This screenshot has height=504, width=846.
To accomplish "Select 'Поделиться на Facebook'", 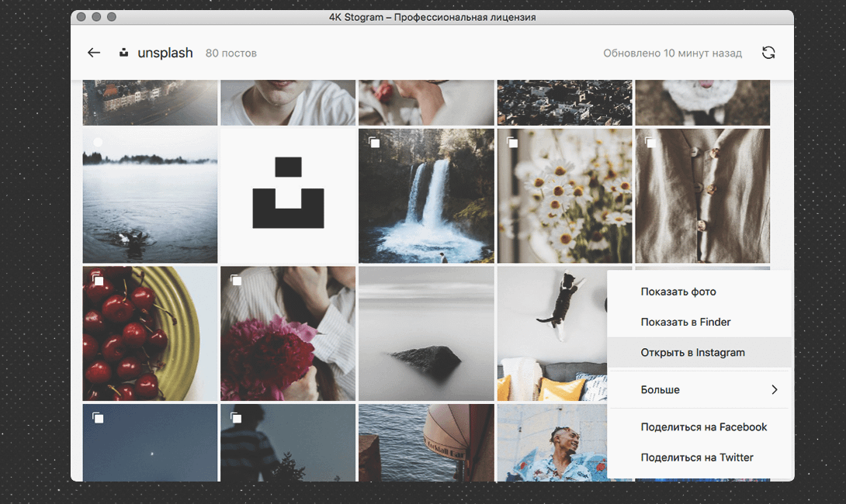I will click(x=699, y=427).
